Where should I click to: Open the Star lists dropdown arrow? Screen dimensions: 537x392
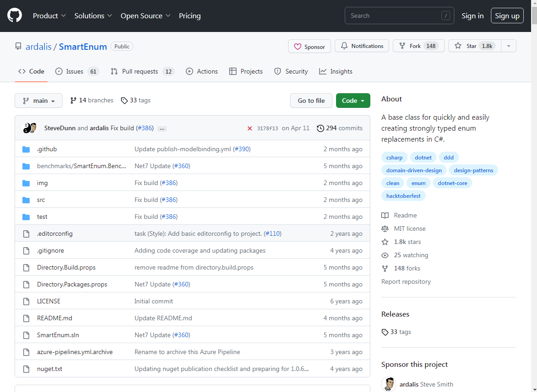[x=509, y=46]
